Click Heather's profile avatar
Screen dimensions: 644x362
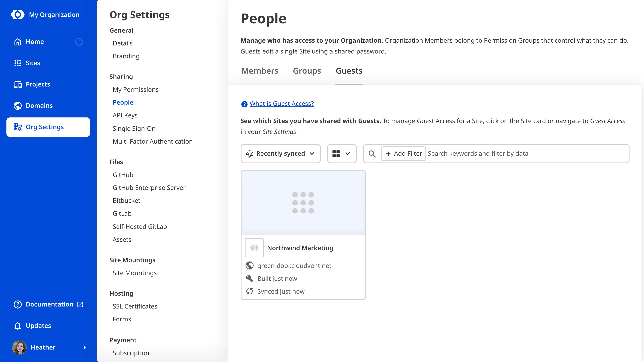coord(19,347)
